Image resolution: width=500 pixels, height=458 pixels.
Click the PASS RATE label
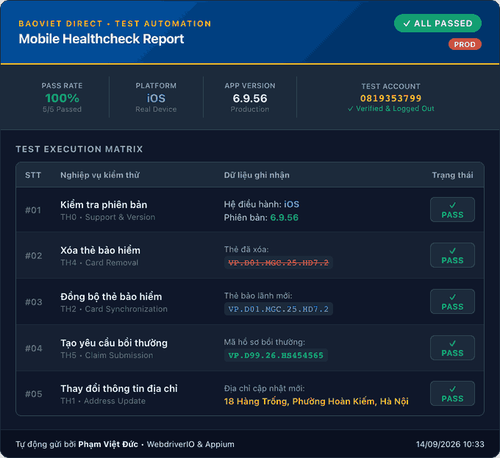tap(62, 86)
